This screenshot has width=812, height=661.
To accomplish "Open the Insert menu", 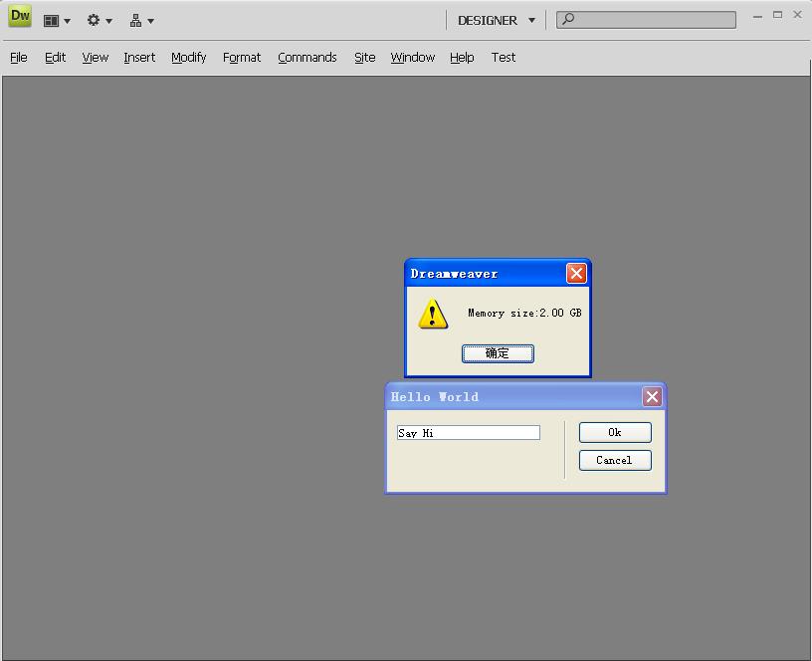I will tap(139, 58).
